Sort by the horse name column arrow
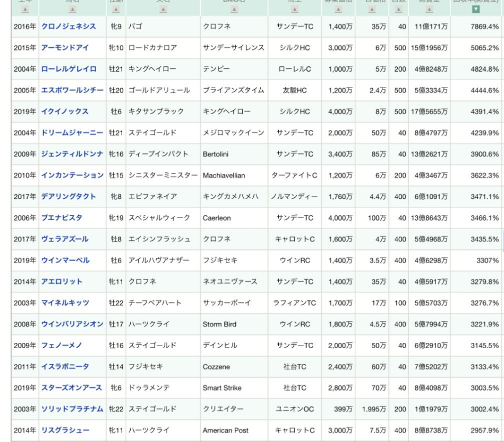The width and height of the screenshot is (504, 442). coord(73,10)
